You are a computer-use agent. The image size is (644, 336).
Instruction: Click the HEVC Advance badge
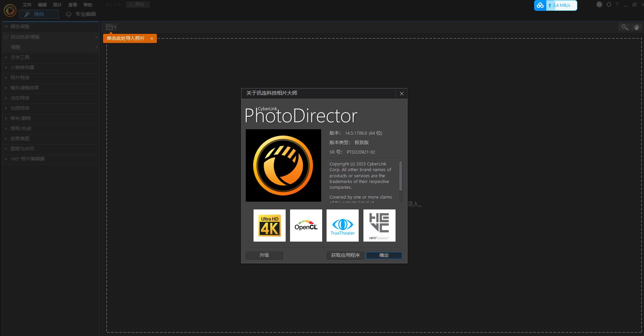pyautogui.click(x=379, y=225)
